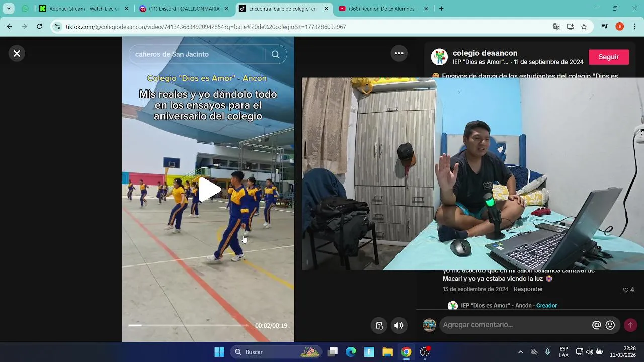Open the emoji picker in comment box
Viewport: 644px width, 362px height.
coord(610,325)
